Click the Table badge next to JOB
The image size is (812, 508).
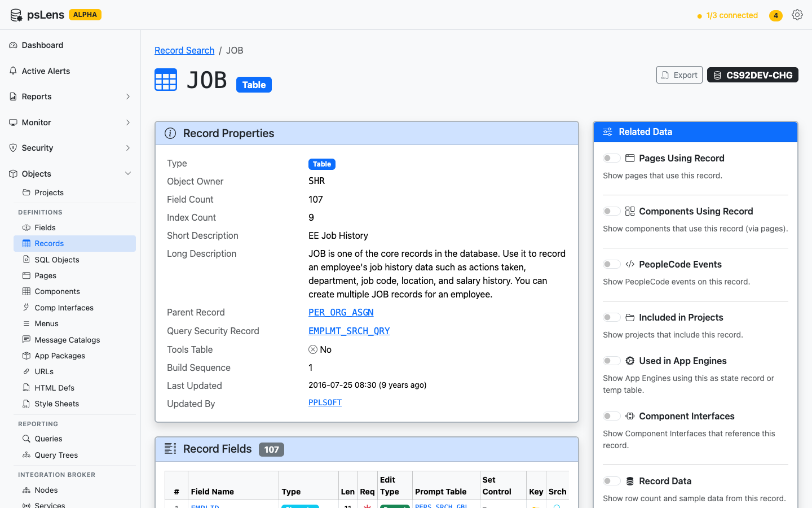point(254,85)
